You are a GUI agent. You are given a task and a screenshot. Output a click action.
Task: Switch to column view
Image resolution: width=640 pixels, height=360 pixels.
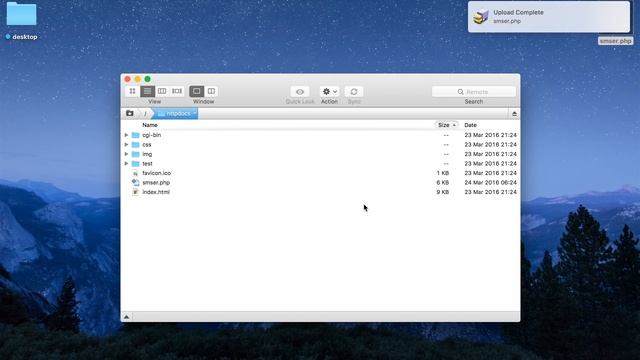click(x=162, y=91)
